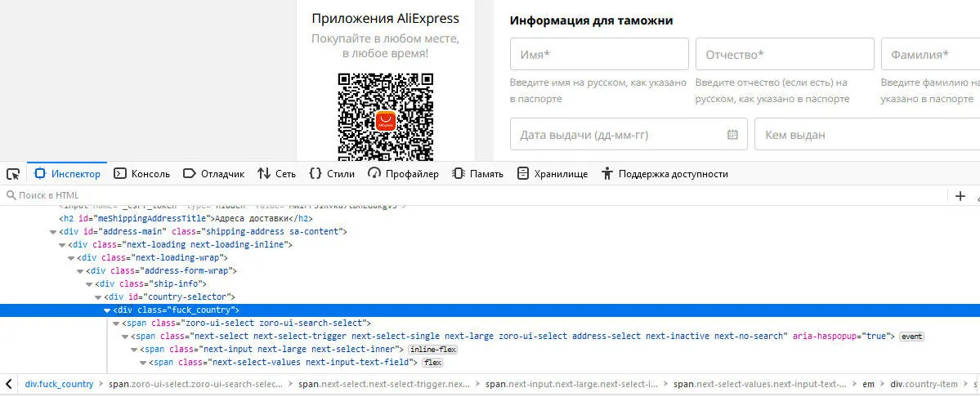Collapse the div address-main node
The image size is (980, 397).
(53, 232)
